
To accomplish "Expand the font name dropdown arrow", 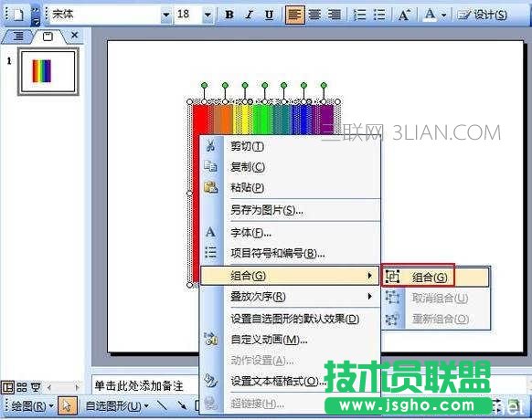I will click(x=166, y=15).
